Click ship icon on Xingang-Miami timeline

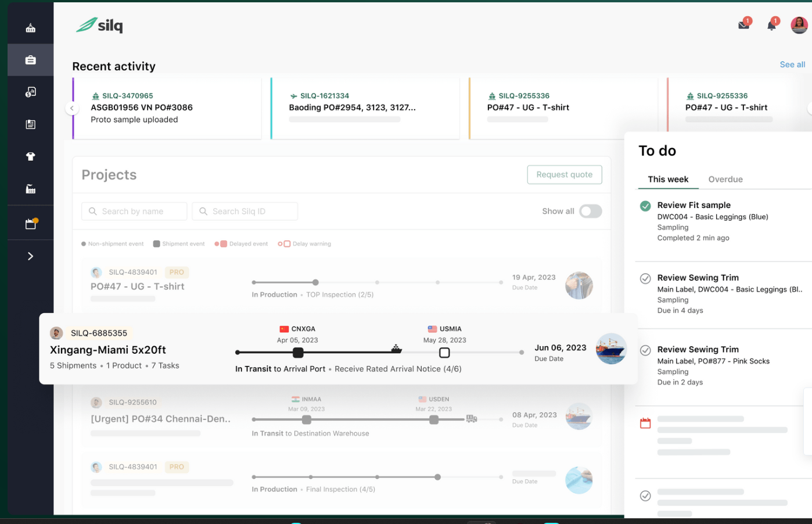pos(396,349)
